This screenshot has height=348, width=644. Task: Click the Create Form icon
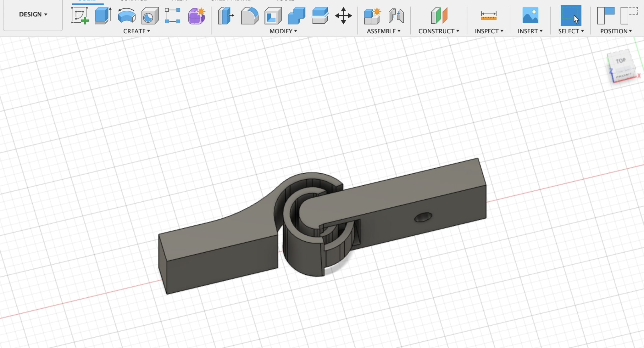point(197,15)
